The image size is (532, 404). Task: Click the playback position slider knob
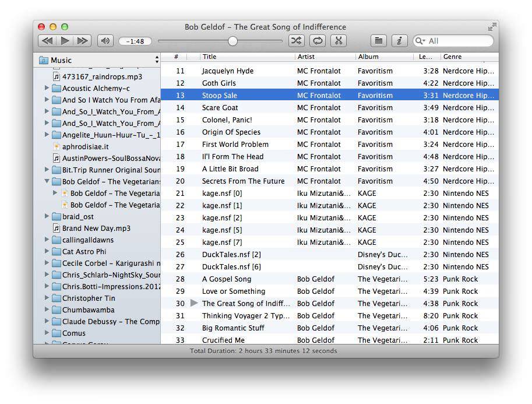click(x=232, y=41)
